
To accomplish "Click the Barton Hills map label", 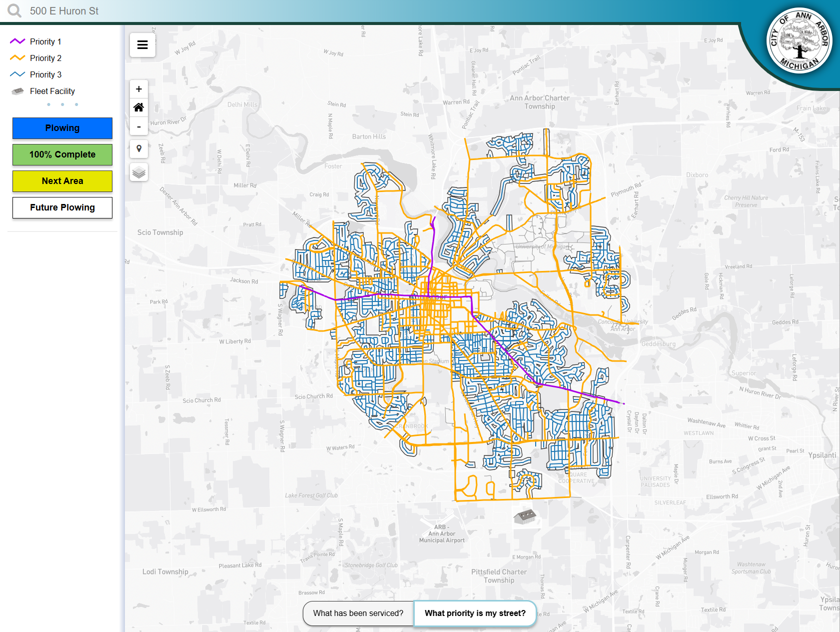I will (369, 136).
